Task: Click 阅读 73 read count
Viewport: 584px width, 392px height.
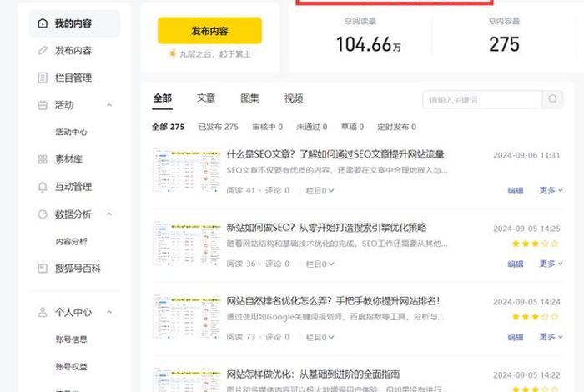Action: [x=240, y=337]
